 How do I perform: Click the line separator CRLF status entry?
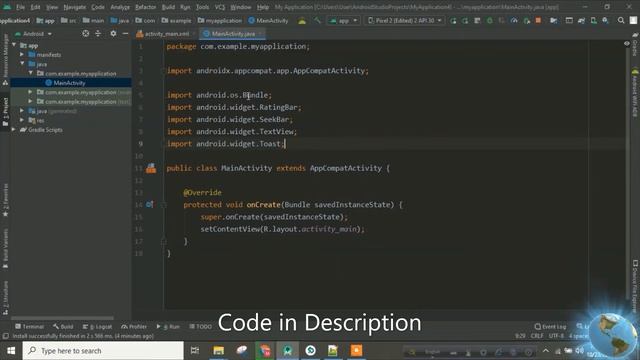pos(537,336)
